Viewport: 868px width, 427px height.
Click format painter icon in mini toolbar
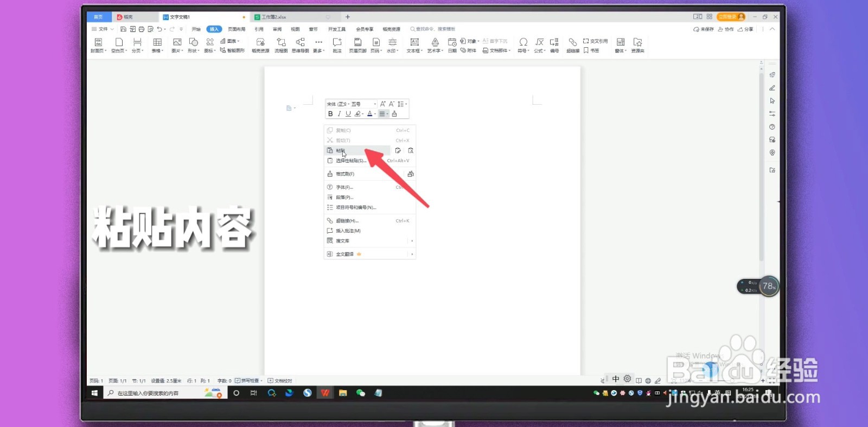point(394,114)
